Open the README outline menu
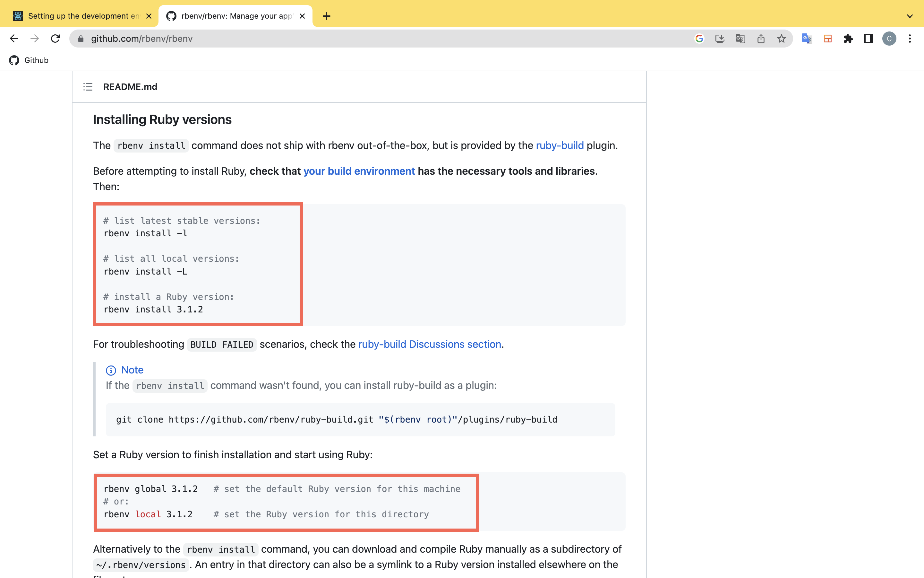This screenshot has width=924, height=578. click(88, 87)
